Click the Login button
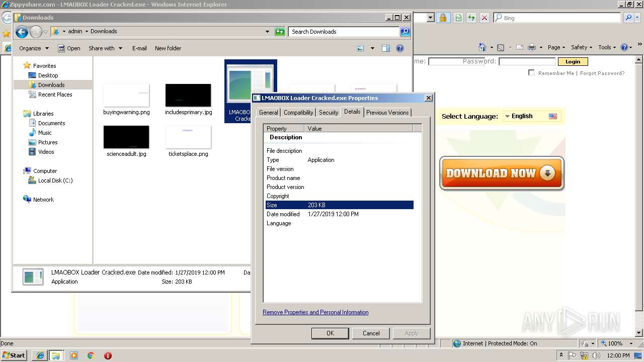The image size is (644, 362). (x=573, y=61)
